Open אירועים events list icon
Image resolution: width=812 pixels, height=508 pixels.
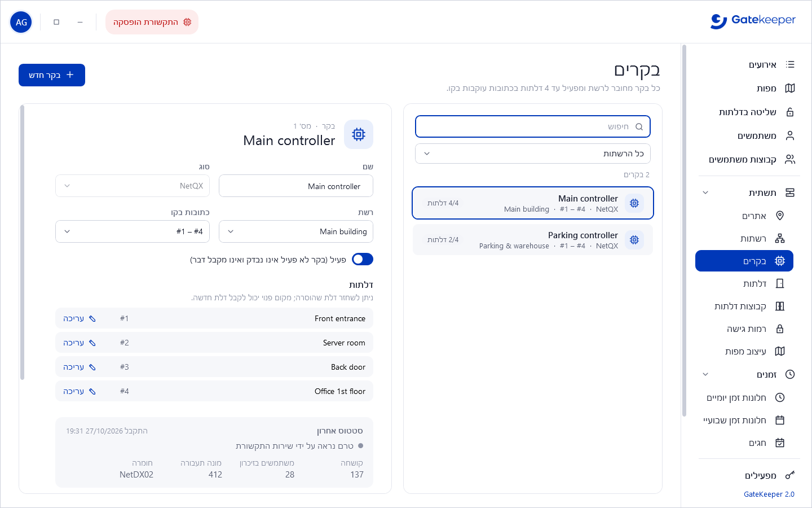click(790, 64)
